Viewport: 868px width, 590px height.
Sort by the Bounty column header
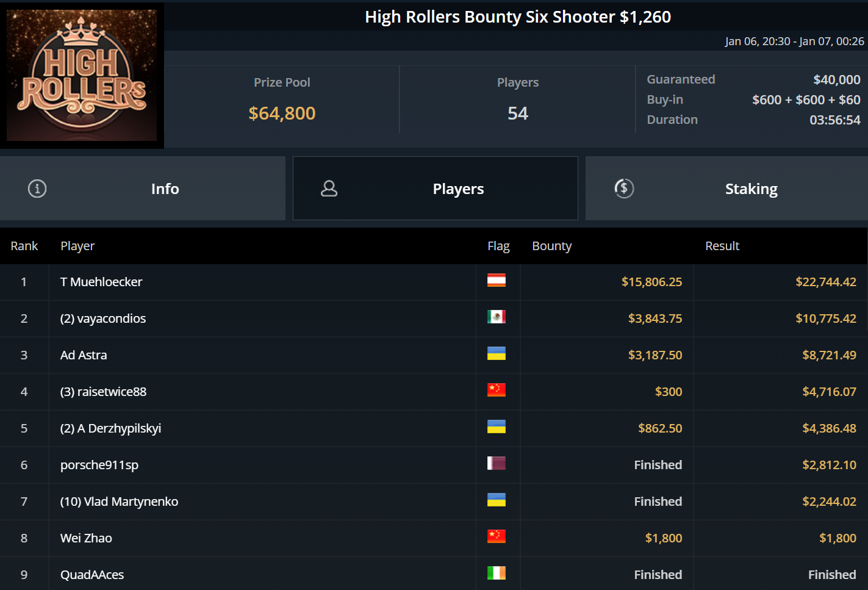coord(551,246)
